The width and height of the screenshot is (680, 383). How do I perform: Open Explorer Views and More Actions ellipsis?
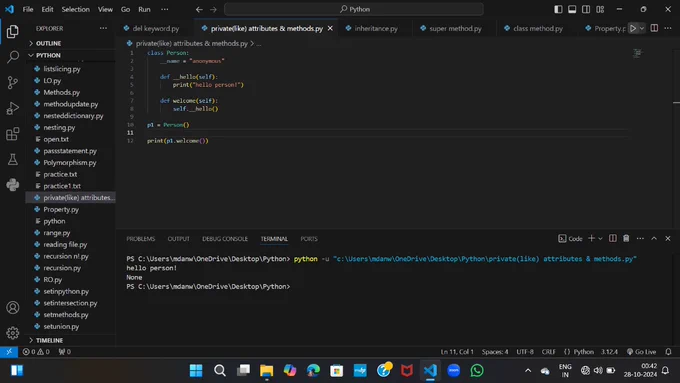pos(103,28)
